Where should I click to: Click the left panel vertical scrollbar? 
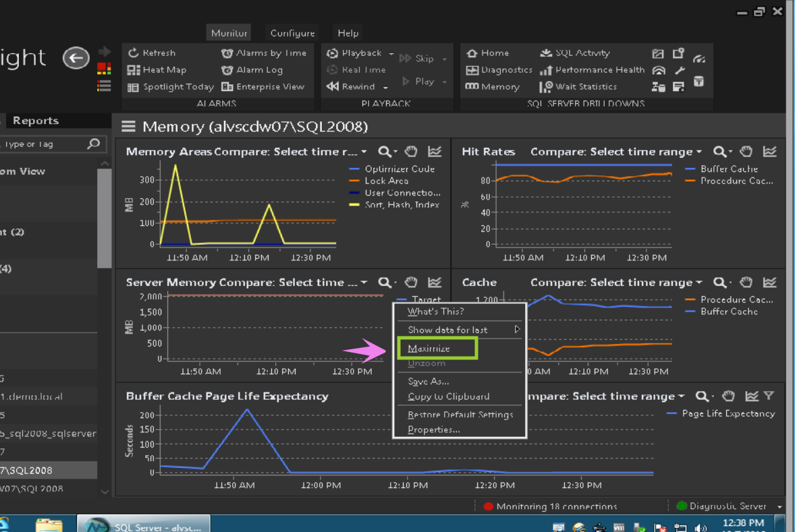pyautogui.click(x=105, y=218)
